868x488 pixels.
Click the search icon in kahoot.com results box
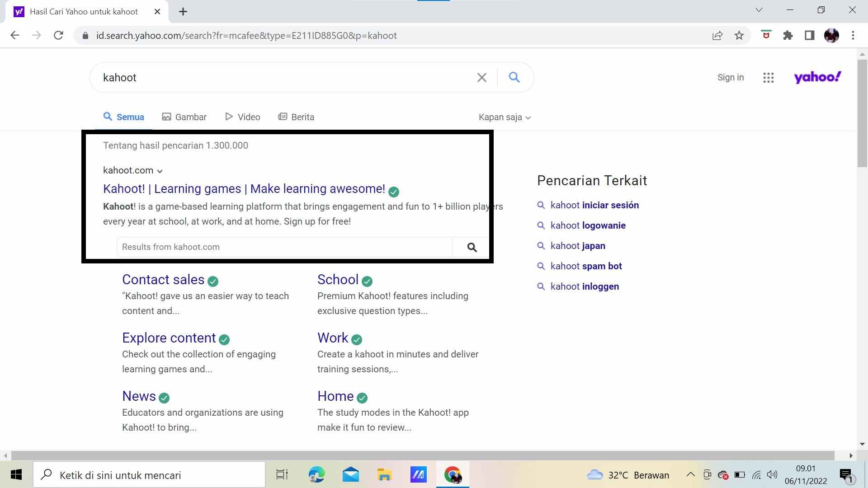(x=472, y=247)
